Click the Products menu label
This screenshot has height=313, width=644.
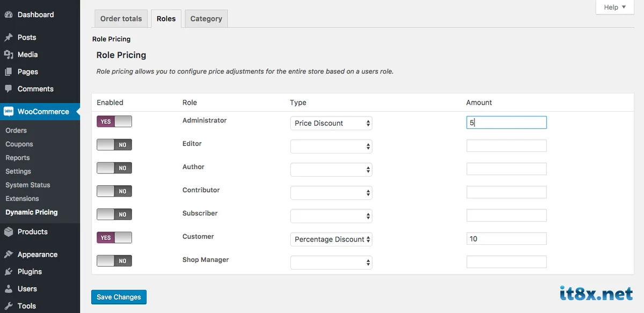tap(33, 232)
